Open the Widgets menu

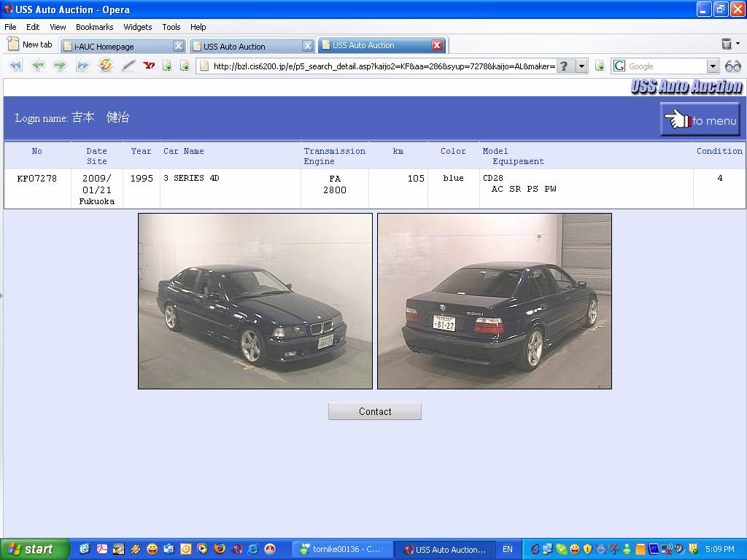coord(137,27)
